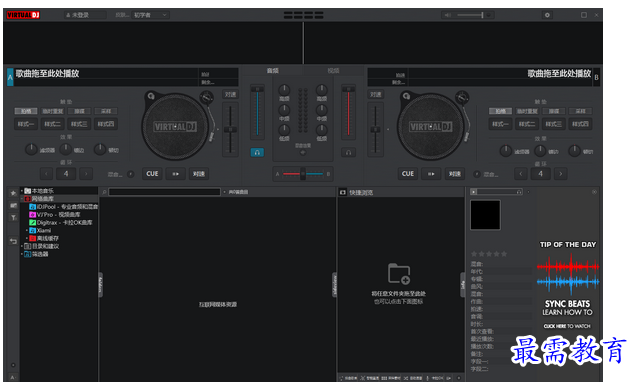Adjust the deck A pitch fader
This screenshot has width=635, height=382.
coord(230,130)
